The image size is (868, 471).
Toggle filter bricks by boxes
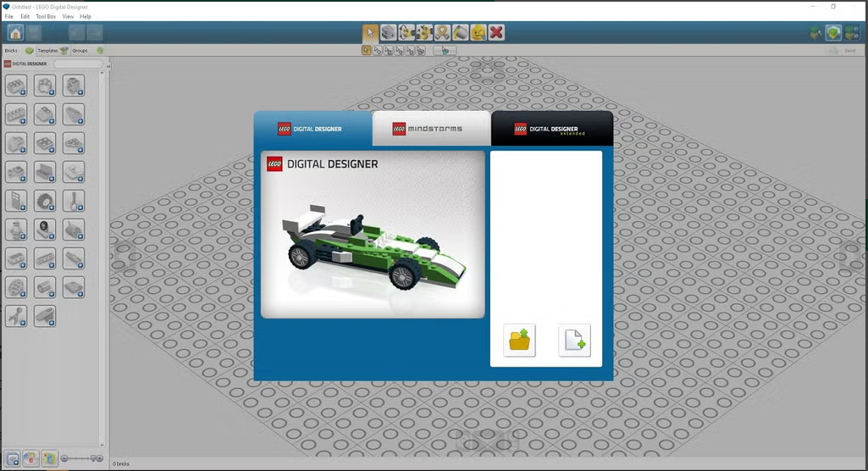(49, 459)
